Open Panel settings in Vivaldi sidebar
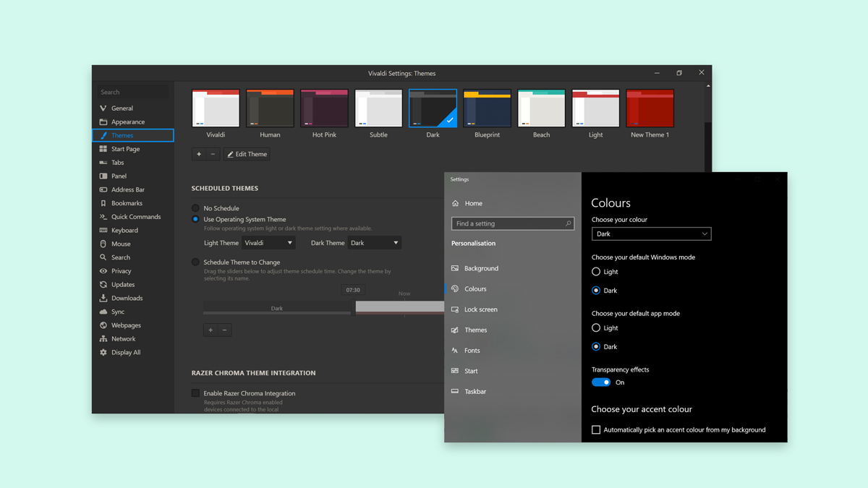 (133, 176)
